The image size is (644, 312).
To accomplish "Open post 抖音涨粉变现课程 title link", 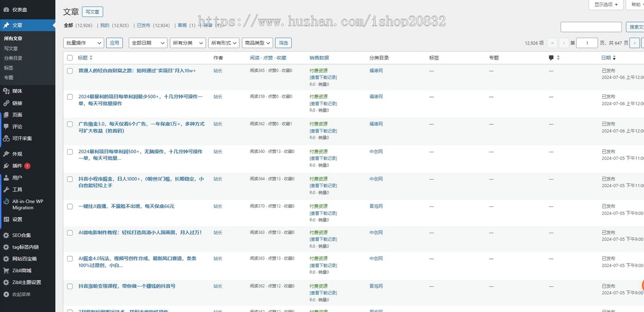I will tap(127, 286).
